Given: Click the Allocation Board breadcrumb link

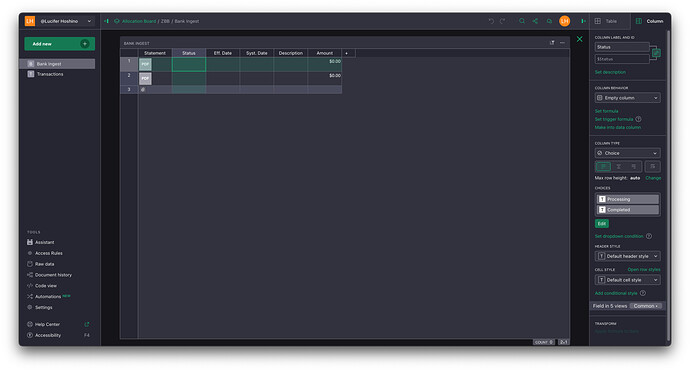Looking at the screenshot, I should [139, 21].
